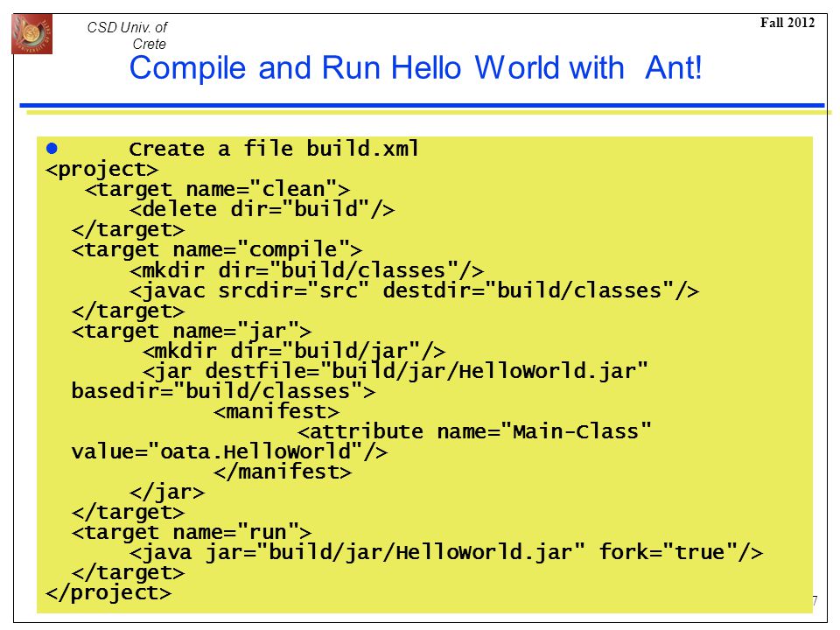840x630 pixels.
Task: Click the line '<target name="jar">'
Action: [192, 331]
